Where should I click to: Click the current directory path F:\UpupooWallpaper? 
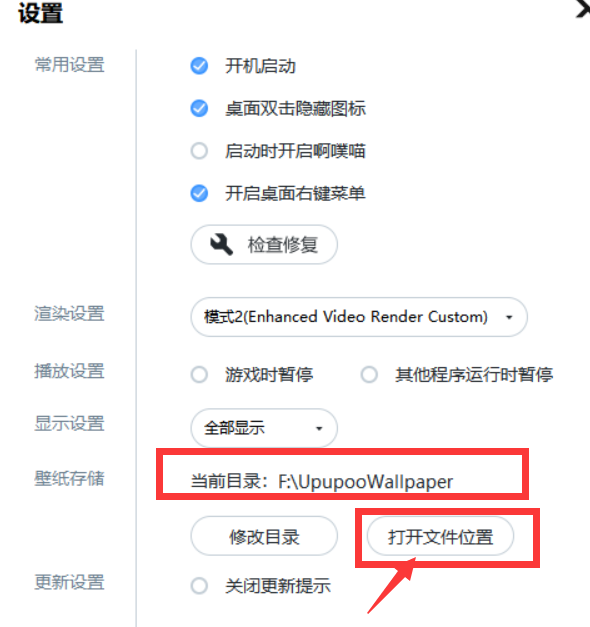click(365, 481)
